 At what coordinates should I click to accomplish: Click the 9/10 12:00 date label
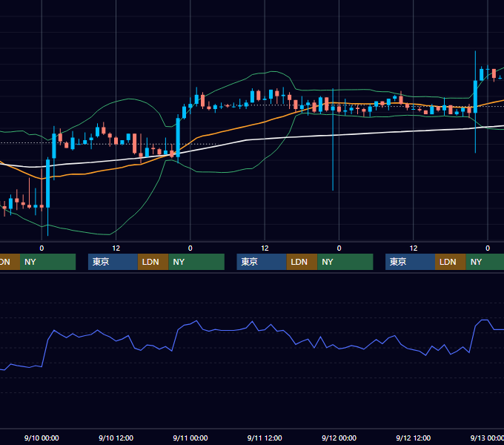116,438
